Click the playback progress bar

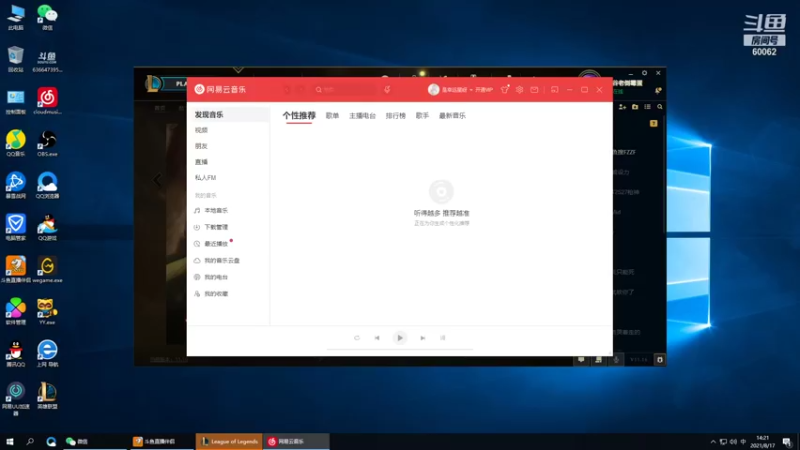[x=399, y=349]
